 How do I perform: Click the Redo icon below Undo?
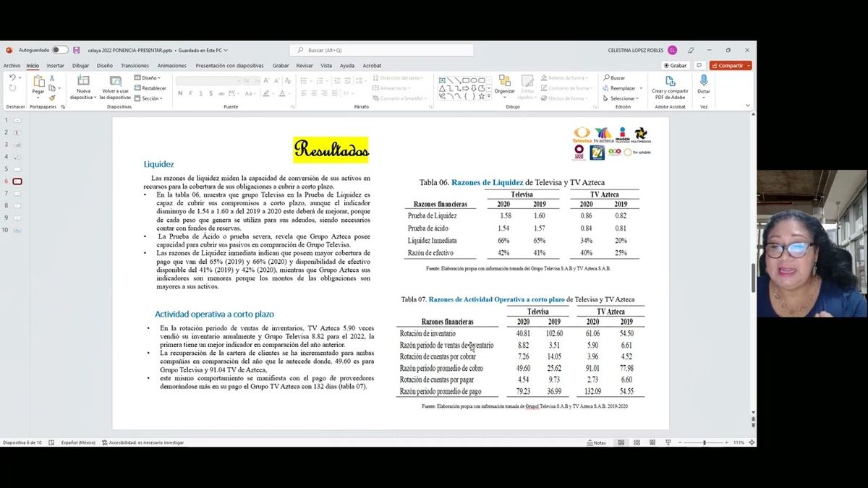pyautogui.click(x=12, y=88)
